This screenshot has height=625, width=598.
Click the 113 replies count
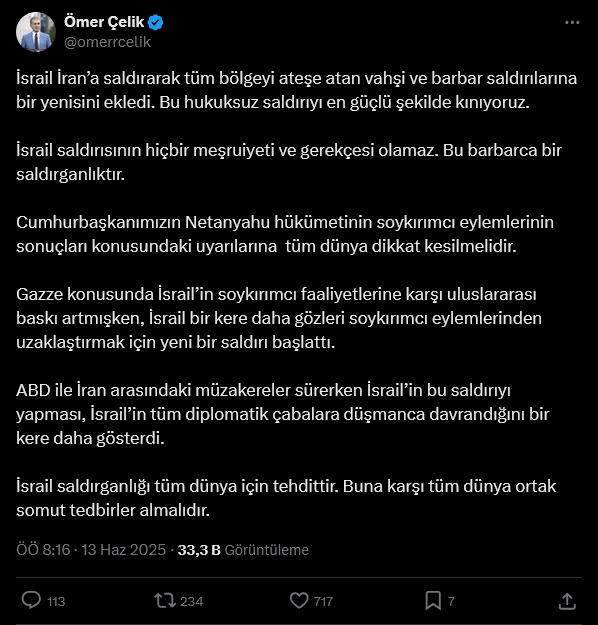coord(56,601)
